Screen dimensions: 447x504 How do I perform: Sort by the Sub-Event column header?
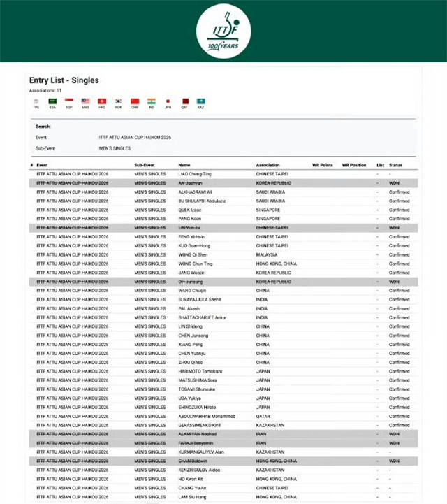point(145,165)
